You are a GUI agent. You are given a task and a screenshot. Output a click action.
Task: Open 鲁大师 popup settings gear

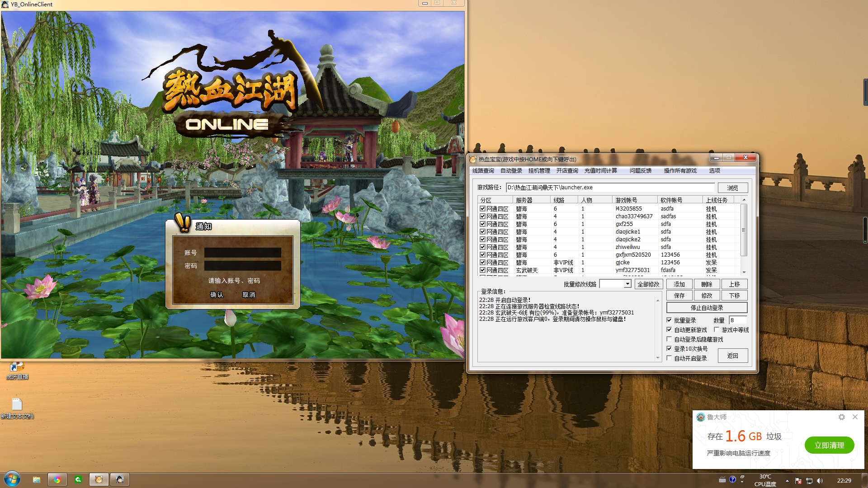(841, 417)
